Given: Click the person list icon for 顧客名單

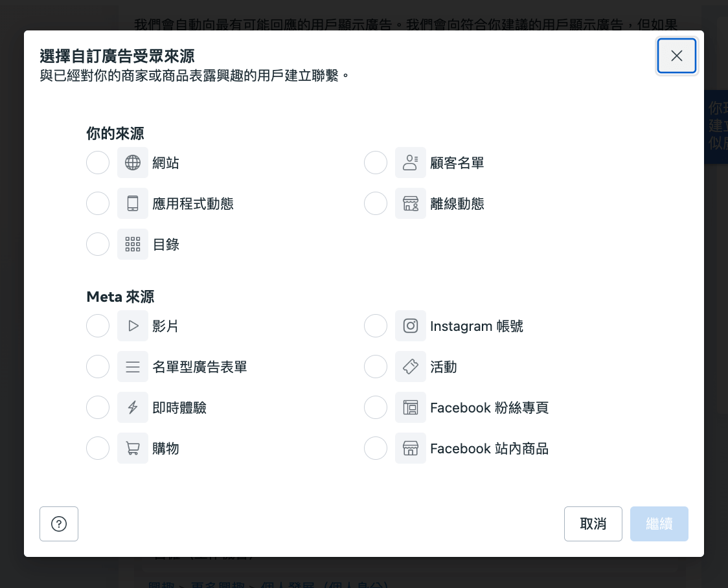Looking at the screenshot, I should 411,163.
